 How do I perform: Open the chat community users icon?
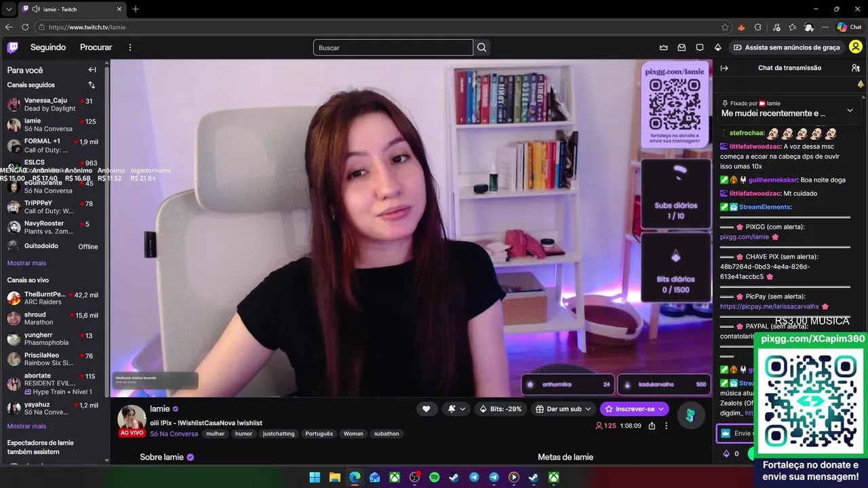point(856,68)
